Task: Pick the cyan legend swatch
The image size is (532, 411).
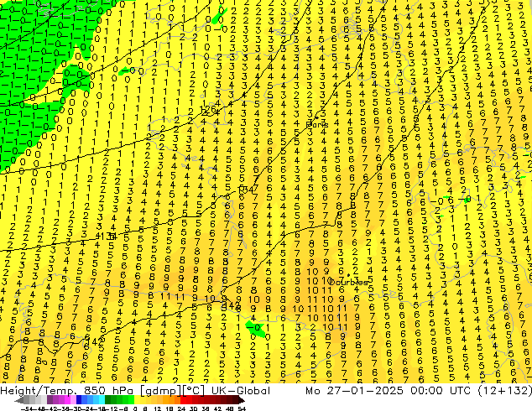Action: click(102, 400)
